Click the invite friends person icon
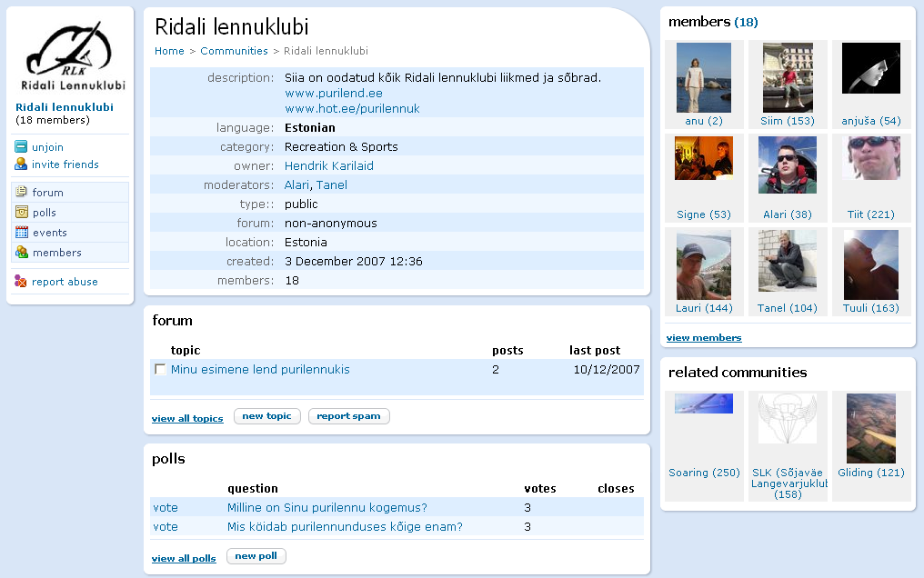Image resolution: width=924 pixels, height=578 pixels. (21, 164)
